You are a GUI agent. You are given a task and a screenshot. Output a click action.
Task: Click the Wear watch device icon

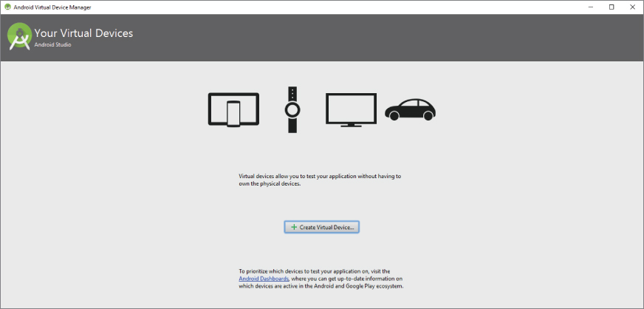292,109
